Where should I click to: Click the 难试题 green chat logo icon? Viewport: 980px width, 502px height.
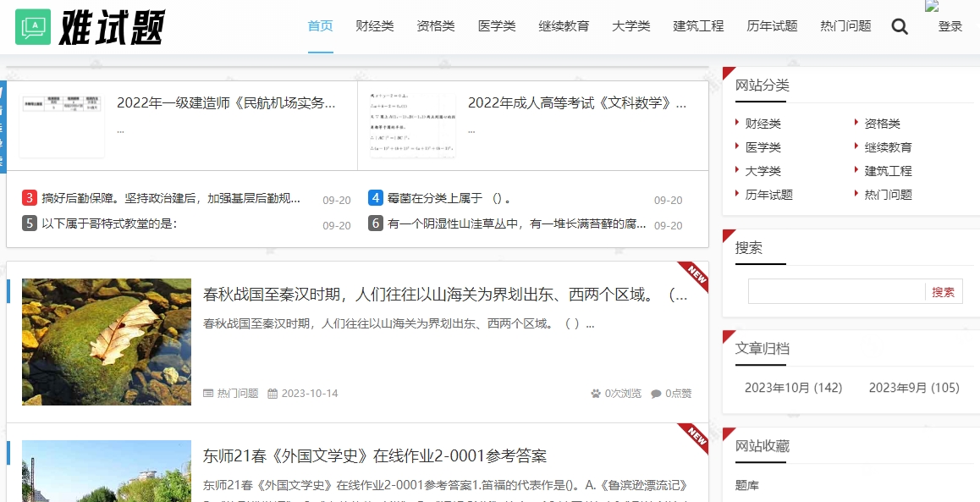click(32, 26)
